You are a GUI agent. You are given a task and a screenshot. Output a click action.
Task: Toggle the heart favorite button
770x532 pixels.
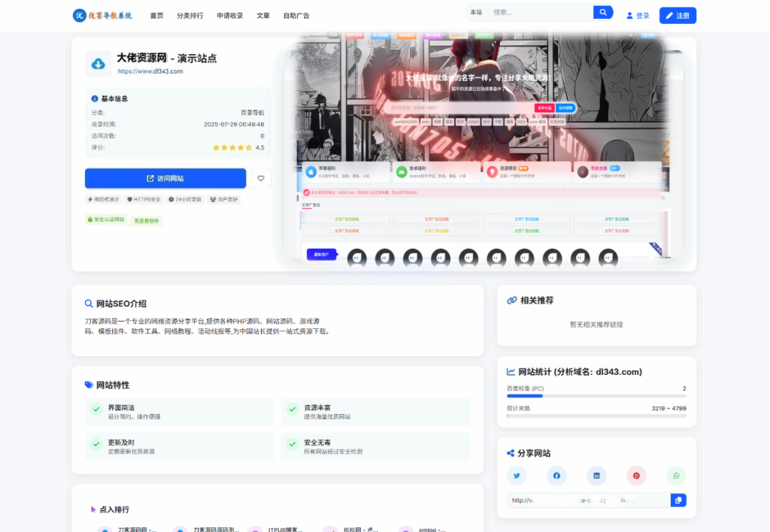(x=261, y=178)
